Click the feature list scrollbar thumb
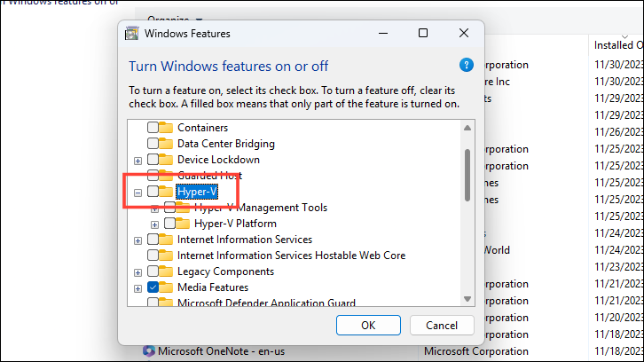Viewport: 644px width, 362px height. (x=467, y=176)
